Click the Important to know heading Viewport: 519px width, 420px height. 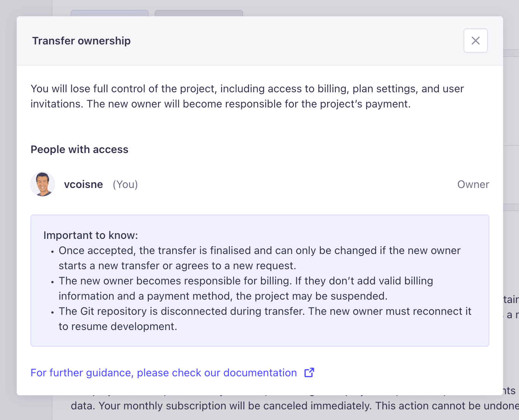[91, 235]
